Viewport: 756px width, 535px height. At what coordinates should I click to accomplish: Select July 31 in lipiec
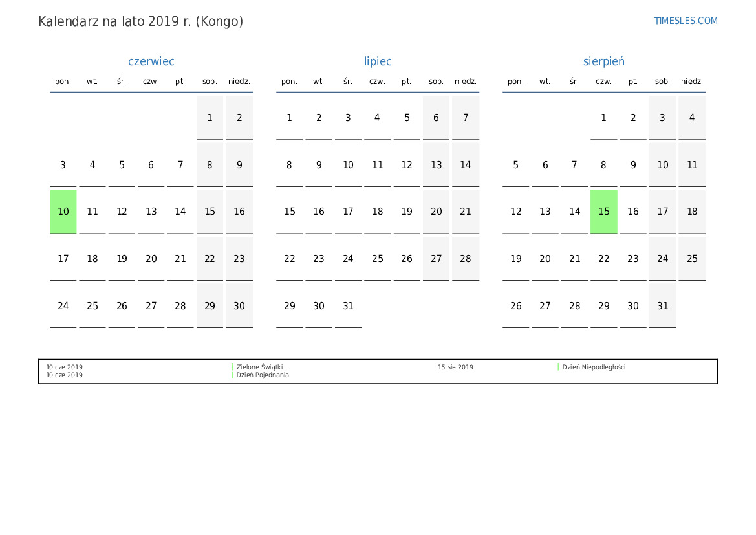[348, 306]
